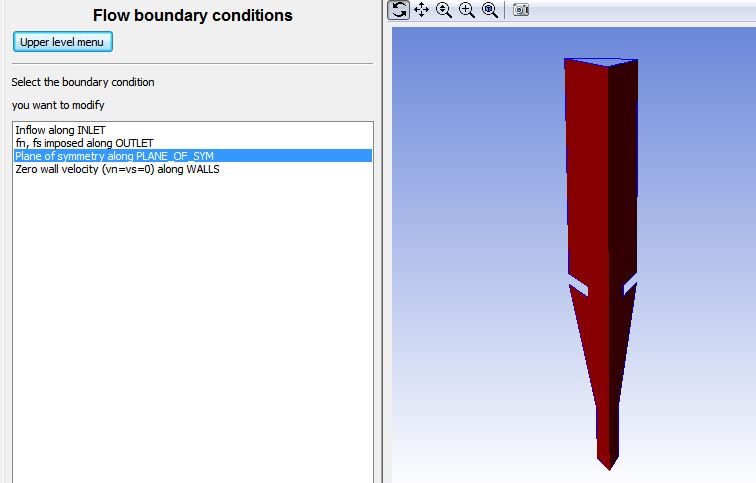Select 'Inflow along INLET' boundary condition

pos(193,130)
